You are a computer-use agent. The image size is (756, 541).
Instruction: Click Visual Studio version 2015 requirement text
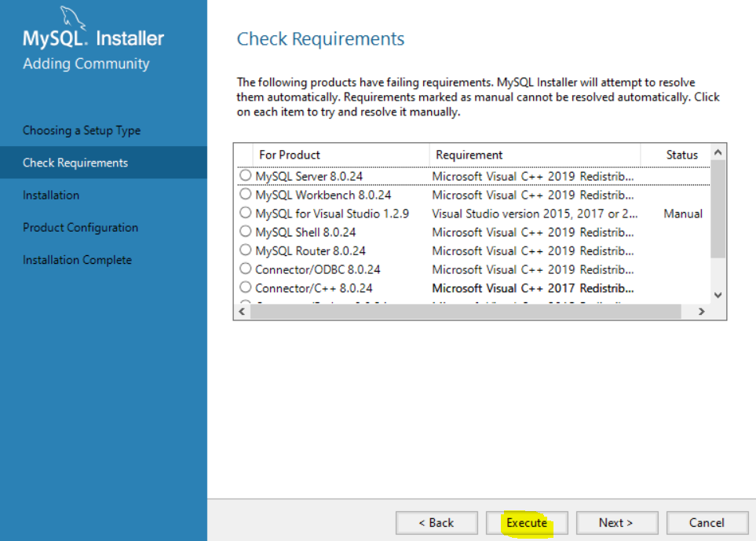pos(535,214)
